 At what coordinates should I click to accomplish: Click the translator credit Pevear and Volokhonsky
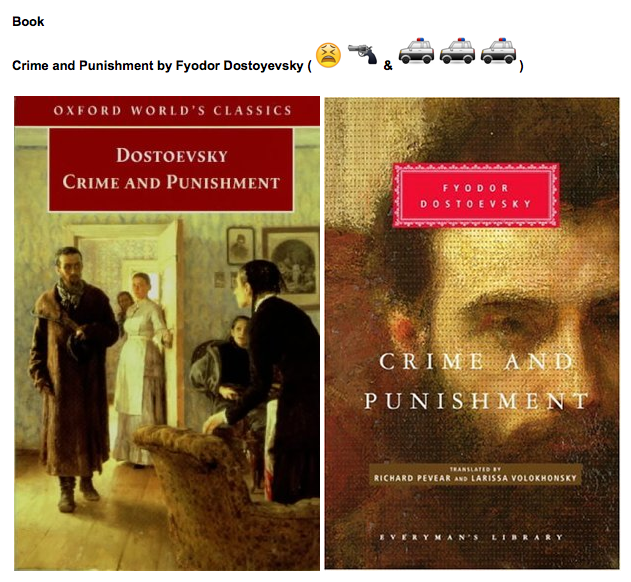[475, 475]
